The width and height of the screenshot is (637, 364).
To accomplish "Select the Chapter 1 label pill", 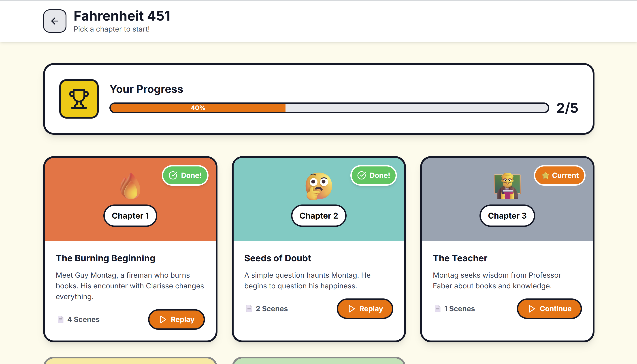I will pos(130,215).
